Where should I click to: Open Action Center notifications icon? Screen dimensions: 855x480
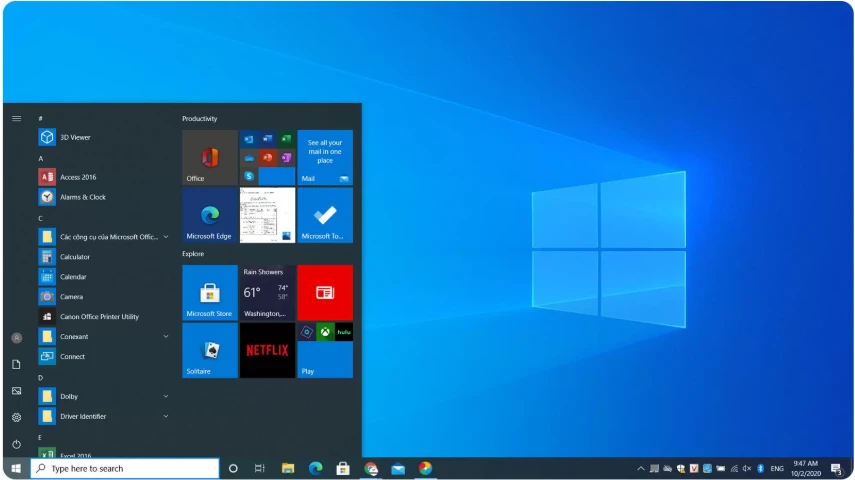tap(836, 469)
